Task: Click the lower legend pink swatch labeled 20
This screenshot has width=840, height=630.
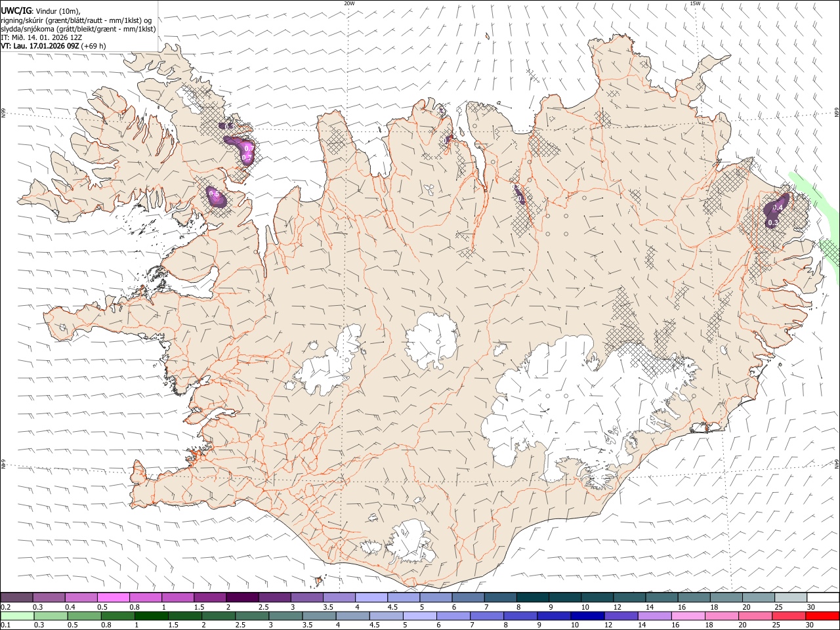Action: pyautogui.click(x=755, y=616)
